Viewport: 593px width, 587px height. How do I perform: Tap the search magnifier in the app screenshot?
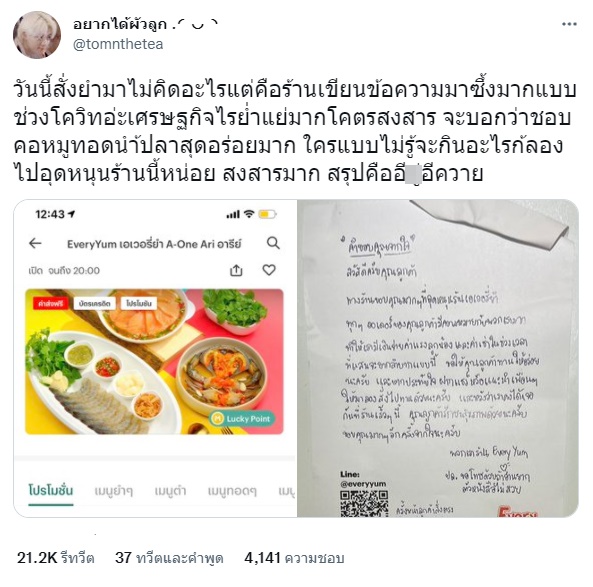tap(273, 243)
